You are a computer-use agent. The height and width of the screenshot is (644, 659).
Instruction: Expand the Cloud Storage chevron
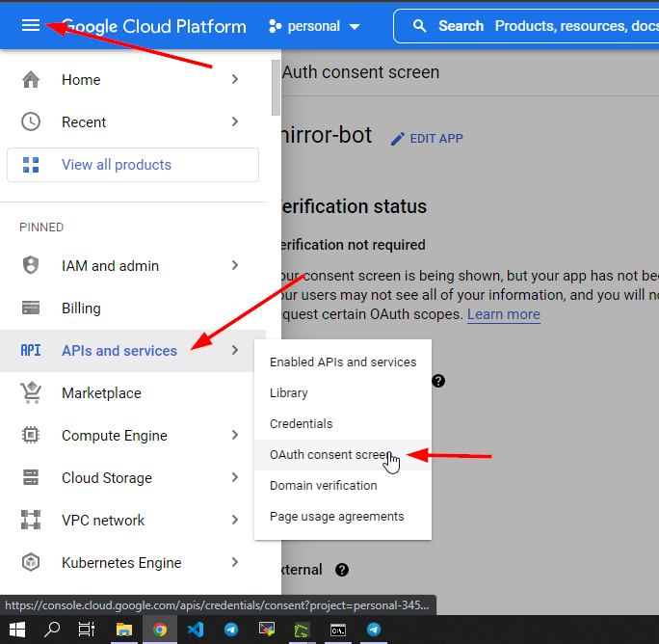(235, 477)
